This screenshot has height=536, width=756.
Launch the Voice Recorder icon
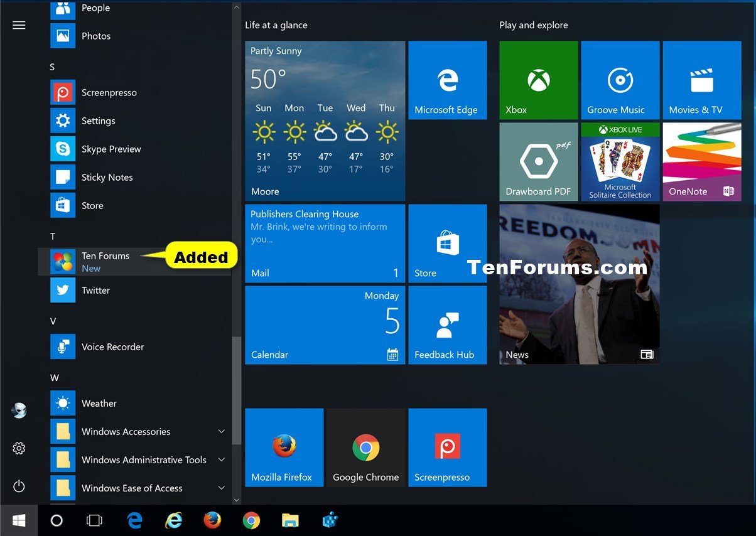pyautogui.click(x=63, y=346)
